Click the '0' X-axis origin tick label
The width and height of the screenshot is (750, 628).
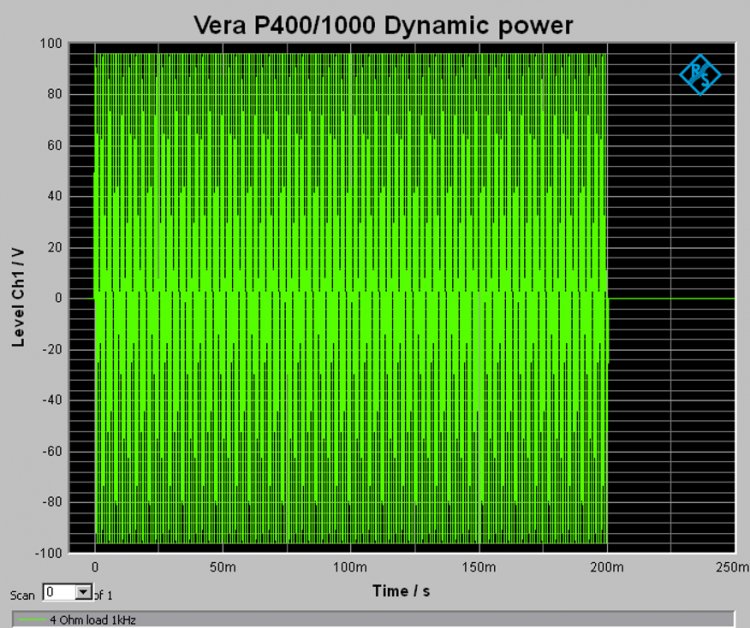(x=95, y=567)
